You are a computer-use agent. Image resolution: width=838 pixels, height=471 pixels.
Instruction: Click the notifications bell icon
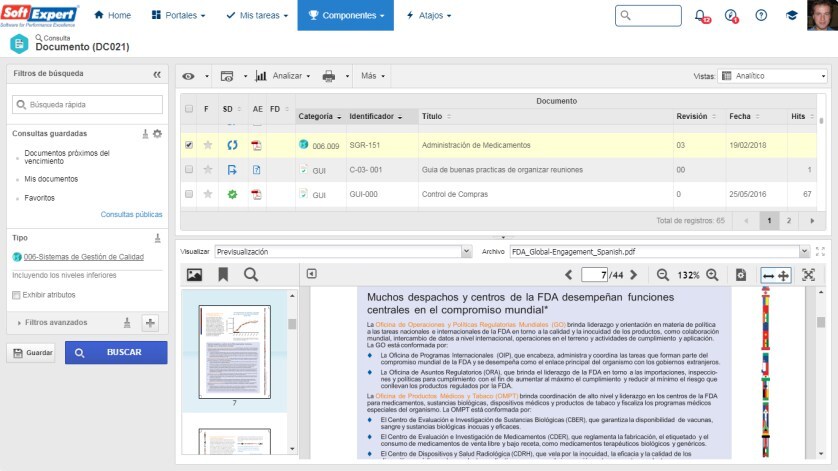tap(700, 16)
